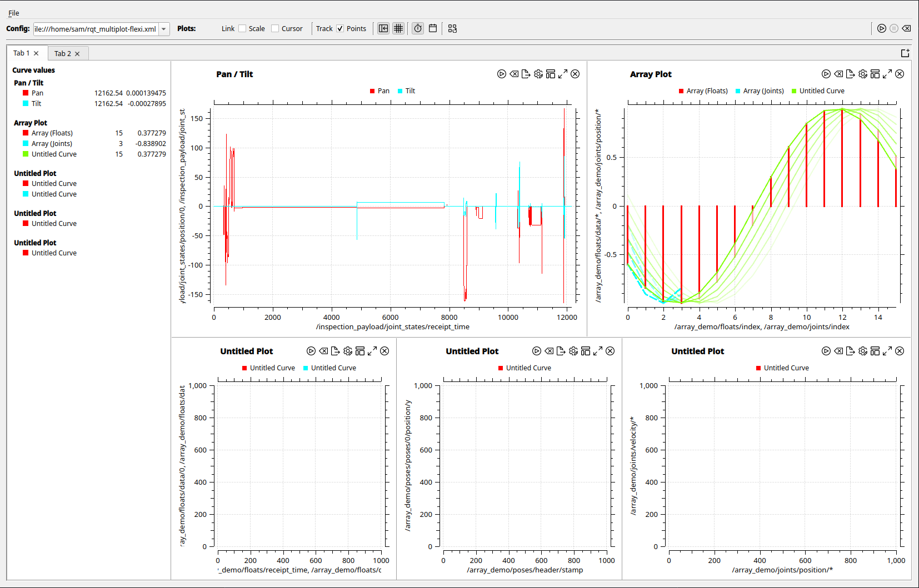The image size is (919, 588).
Task: Maximize the joints position Untitled Plot
Action: click(x=887, y=351)
